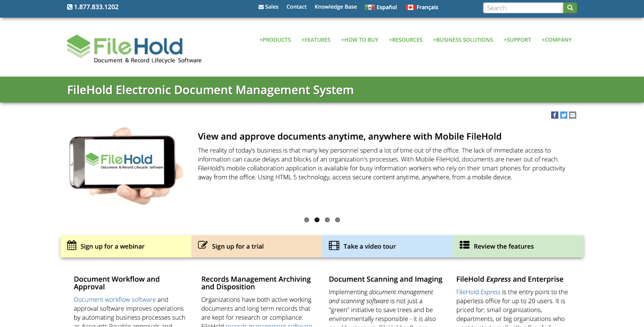This screenshot has height=327, width=644.
Task: Open the FileHold Express link
Action: click(x=478, y=292)
